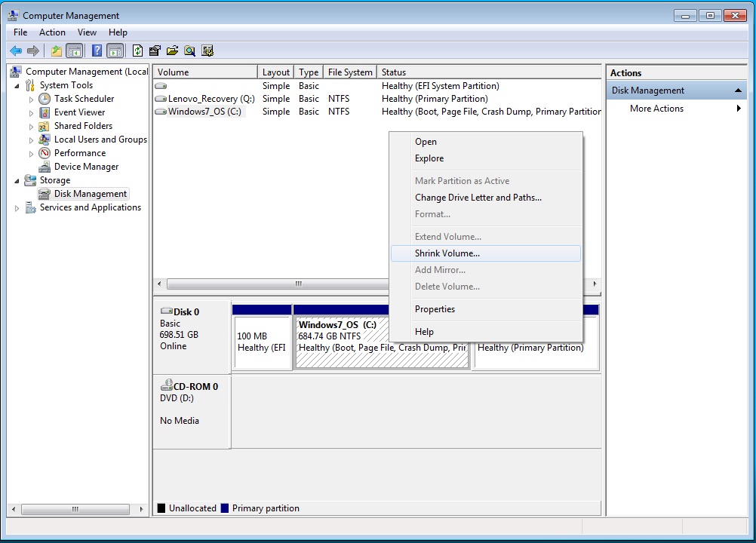Choose Help from the context menu

(486, 332)
